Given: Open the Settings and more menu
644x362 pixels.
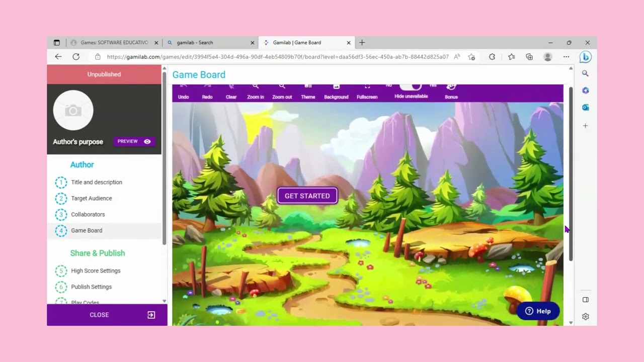Looking at the screenshot, I should pos(566,57).
